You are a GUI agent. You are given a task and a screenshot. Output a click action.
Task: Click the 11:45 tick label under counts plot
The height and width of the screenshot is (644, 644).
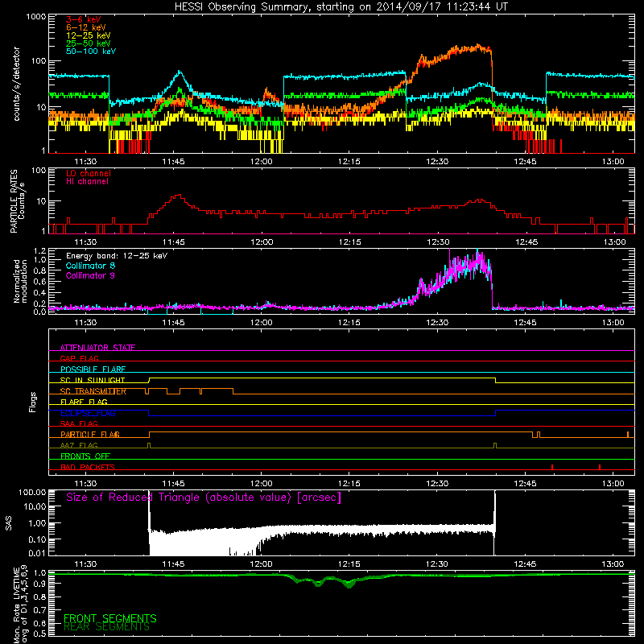173,162
